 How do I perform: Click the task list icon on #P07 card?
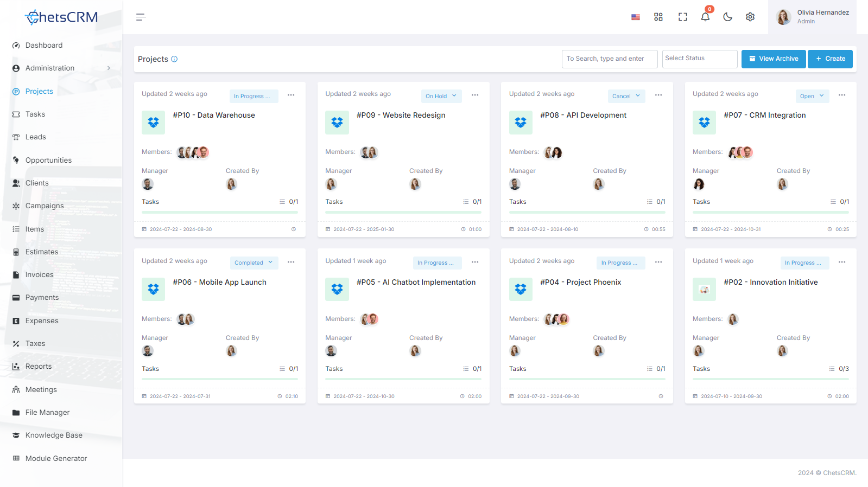[x=833, y=202]
